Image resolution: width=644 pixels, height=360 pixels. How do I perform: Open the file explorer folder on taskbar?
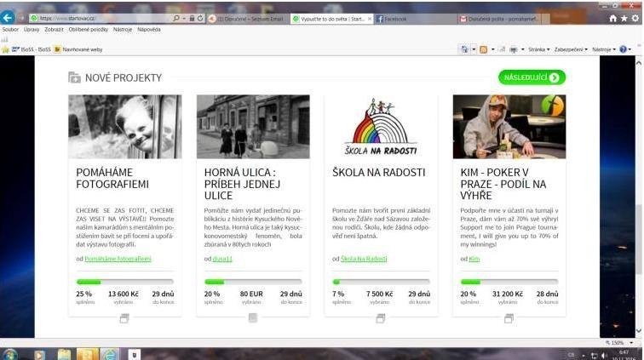pos(64,355)
